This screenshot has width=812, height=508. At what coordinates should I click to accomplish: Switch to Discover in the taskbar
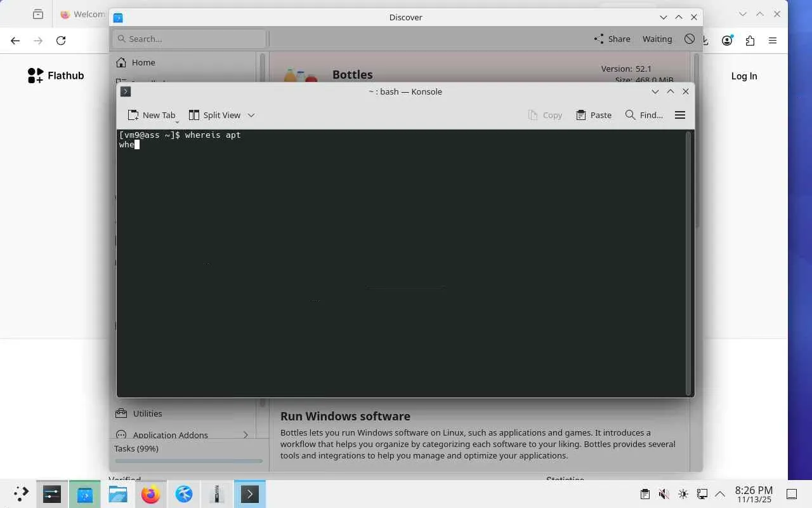(85, 493)
